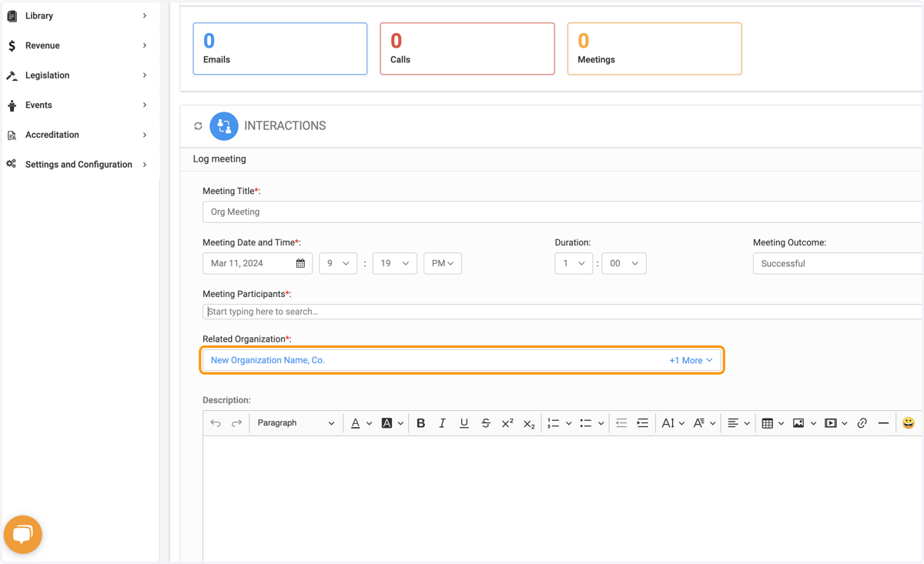Toggle underline formatting
Screen dimensions: 924x564
(x=464, y=423)
